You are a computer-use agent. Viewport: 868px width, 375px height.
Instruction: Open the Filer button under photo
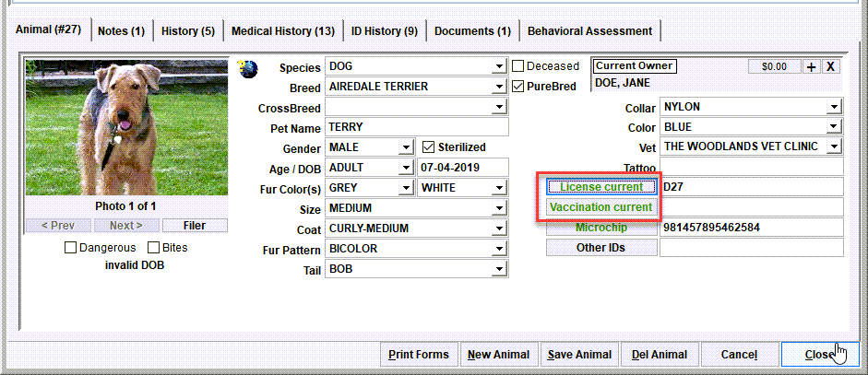click(195, 226)
